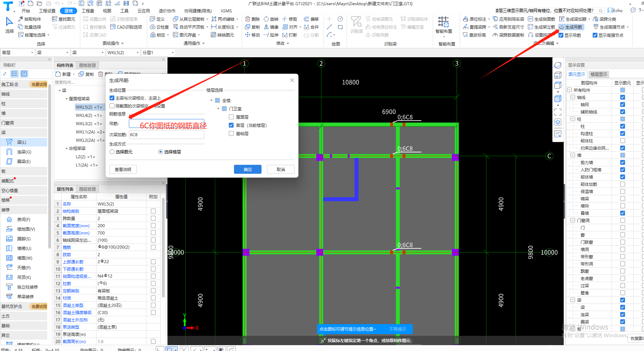Screen dimensions: 644x351
Task: Collapse 门窗洞 display group
Action: click(573, 220)
